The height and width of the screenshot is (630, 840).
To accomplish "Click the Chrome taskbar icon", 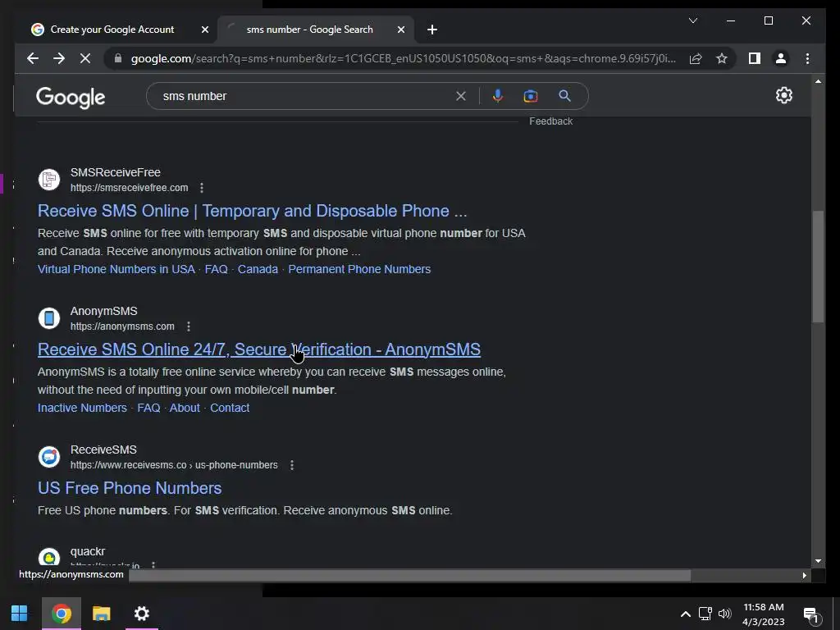I will 61,614.
